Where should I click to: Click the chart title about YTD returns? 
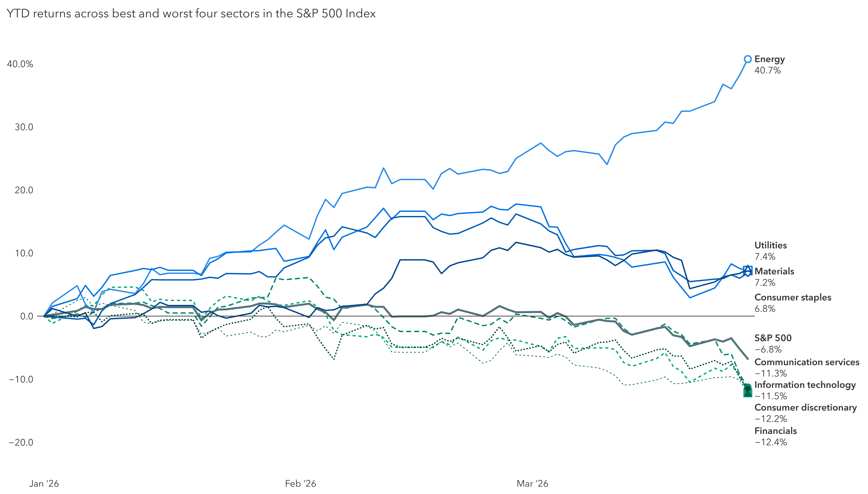pos(191,14)
